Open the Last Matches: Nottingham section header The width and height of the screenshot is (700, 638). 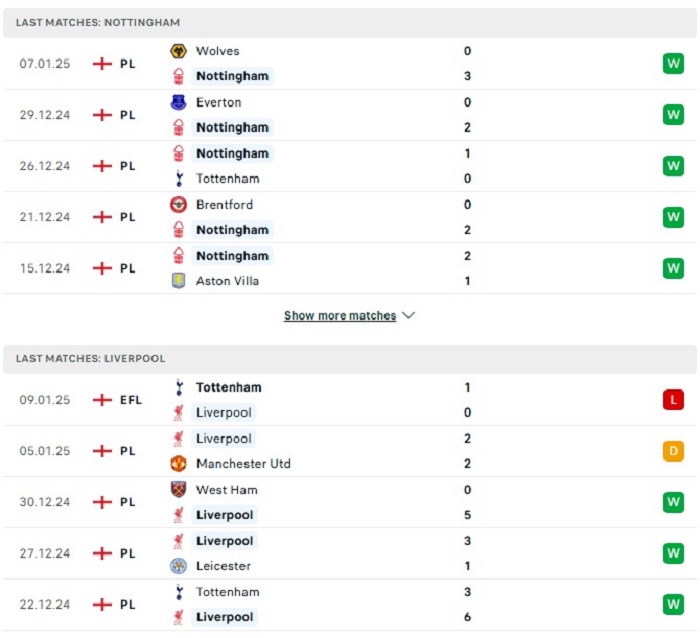click(x=350, y=22)
